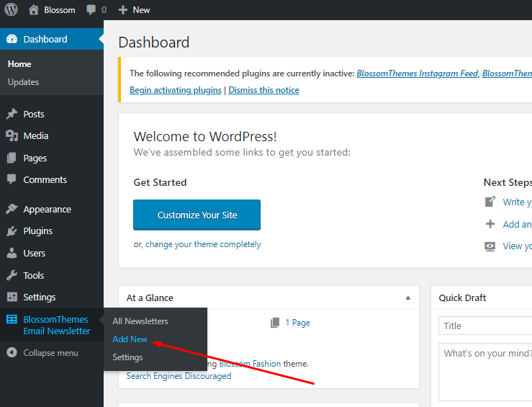
Task: Open the Blossom site home icon
Action: 34,10
